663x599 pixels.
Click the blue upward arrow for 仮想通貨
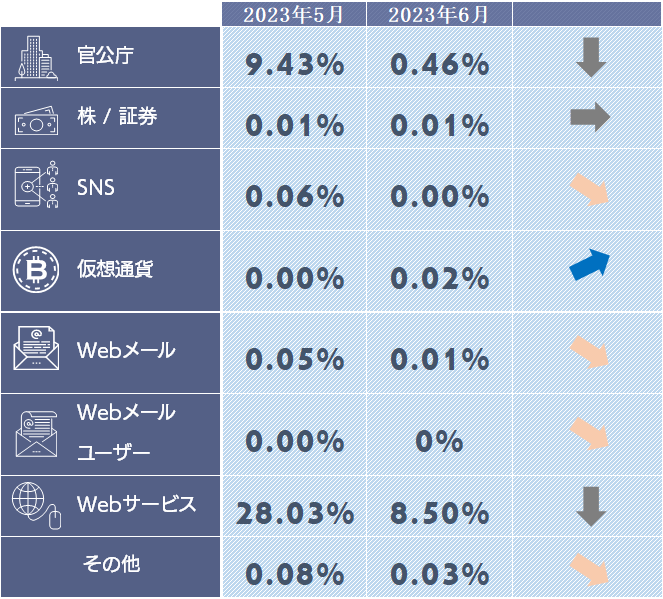coord(589,264)
